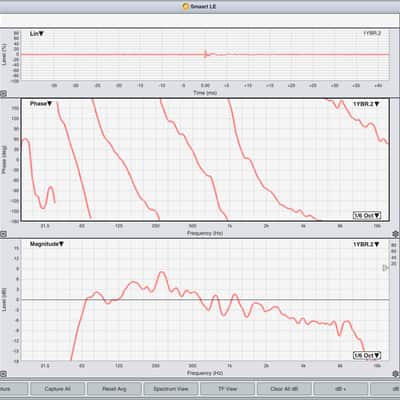The height and width of the screenshot is (400, 400).
Task: Open the magnitude plot settings gear
Action: click(396, 374)
